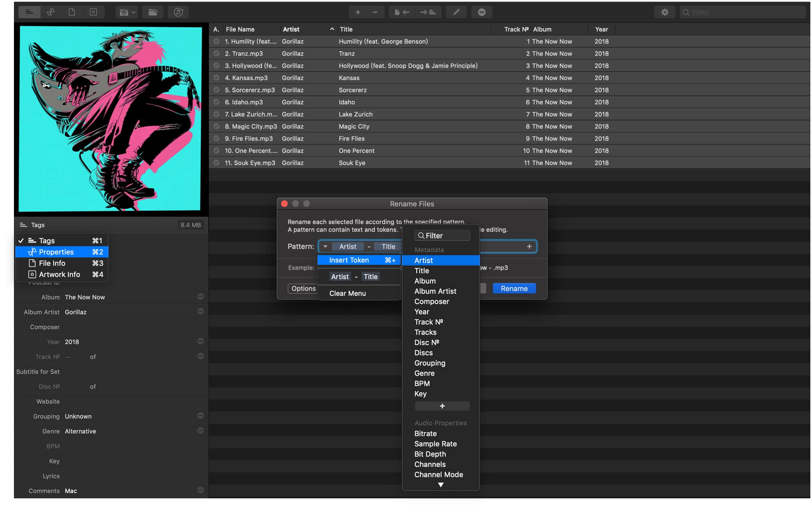Click the plus add files toolbar button

(358, 12)
